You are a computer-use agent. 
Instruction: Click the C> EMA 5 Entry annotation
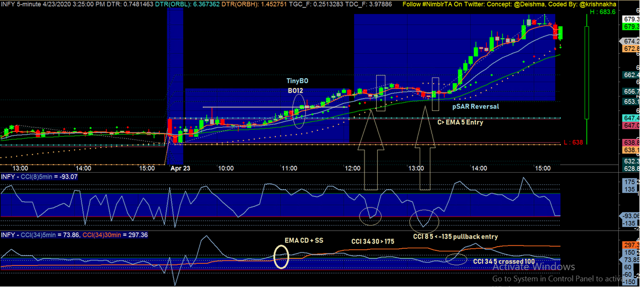[x=460, y=122]
